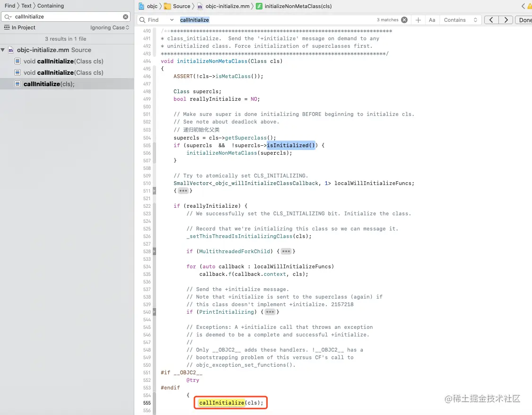
Task: Click the yellow warning icon at top right
Action: [530, 6]
